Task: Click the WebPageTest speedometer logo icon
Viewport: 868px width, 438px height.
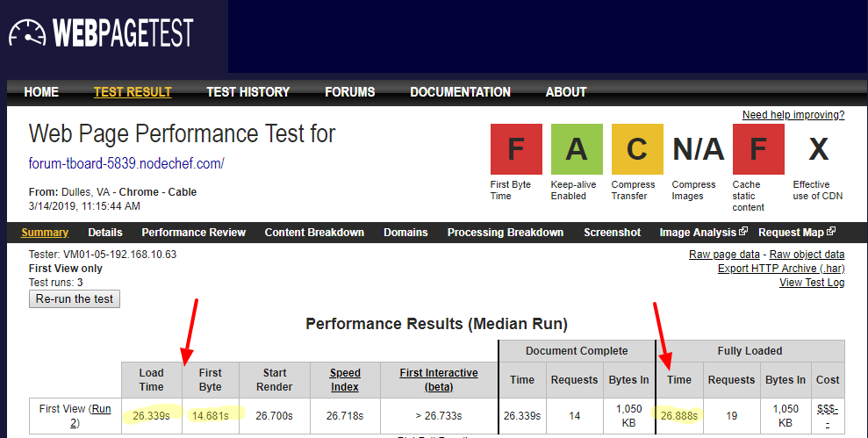Action: tap(27, 33)
